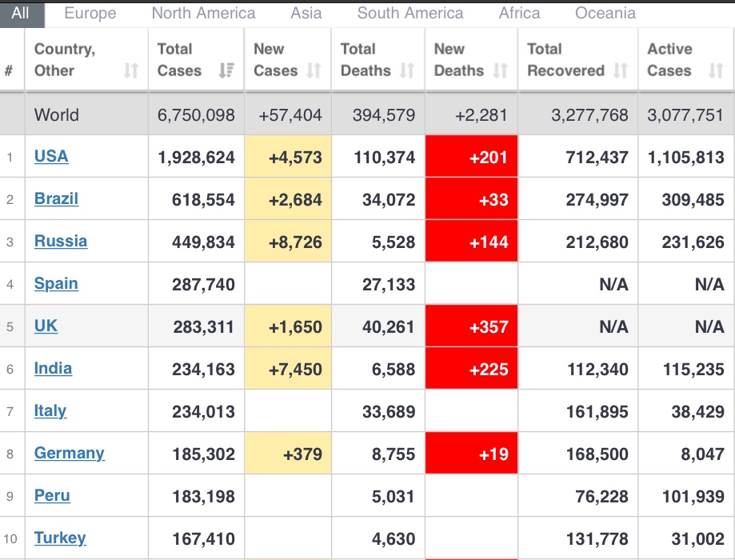
Task: Sort by Active Cases using sort icon
Action: 717,70
